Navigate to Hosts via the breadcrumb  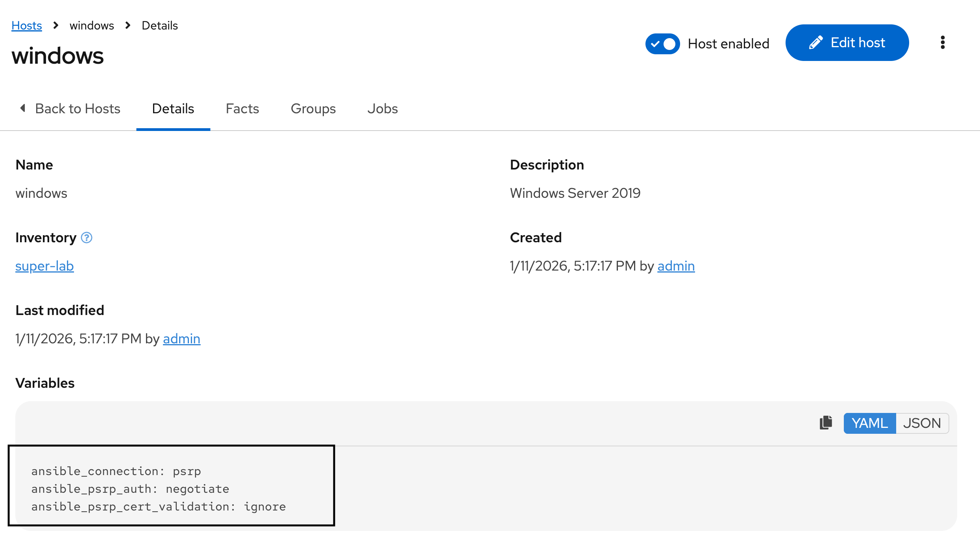pos(26,25)
